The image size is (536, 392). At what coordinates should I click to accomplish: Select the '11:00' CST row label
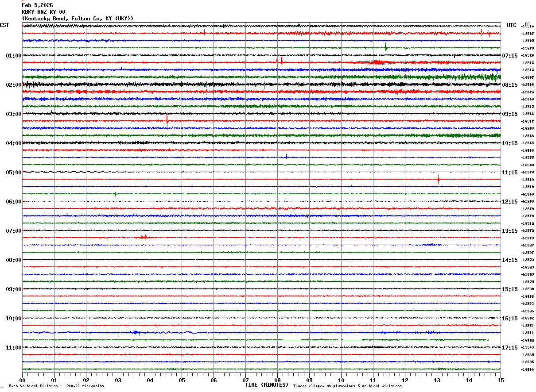(x=14, y=347)
